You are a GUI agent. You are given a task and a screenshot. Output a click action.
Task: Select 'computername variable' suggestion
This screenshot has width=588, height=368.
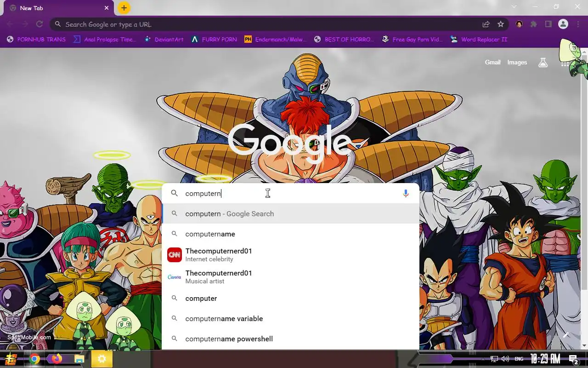click(291, 319)
